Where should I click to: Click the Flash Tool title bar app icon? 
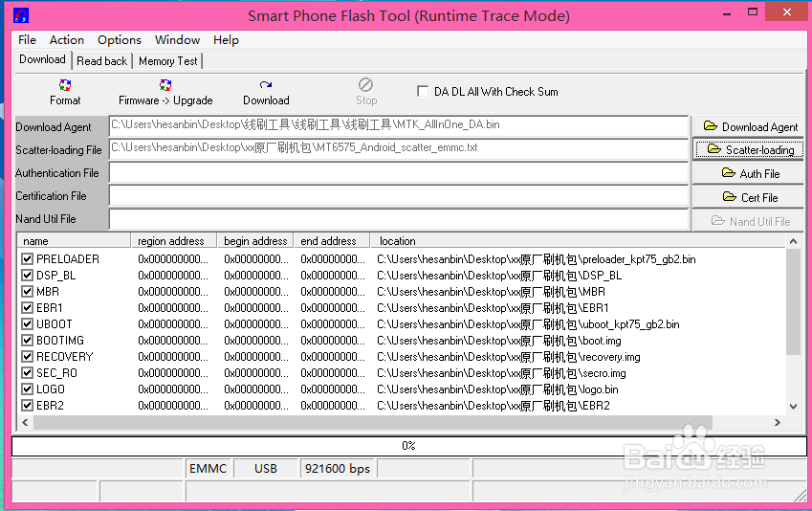click(21, 15)
